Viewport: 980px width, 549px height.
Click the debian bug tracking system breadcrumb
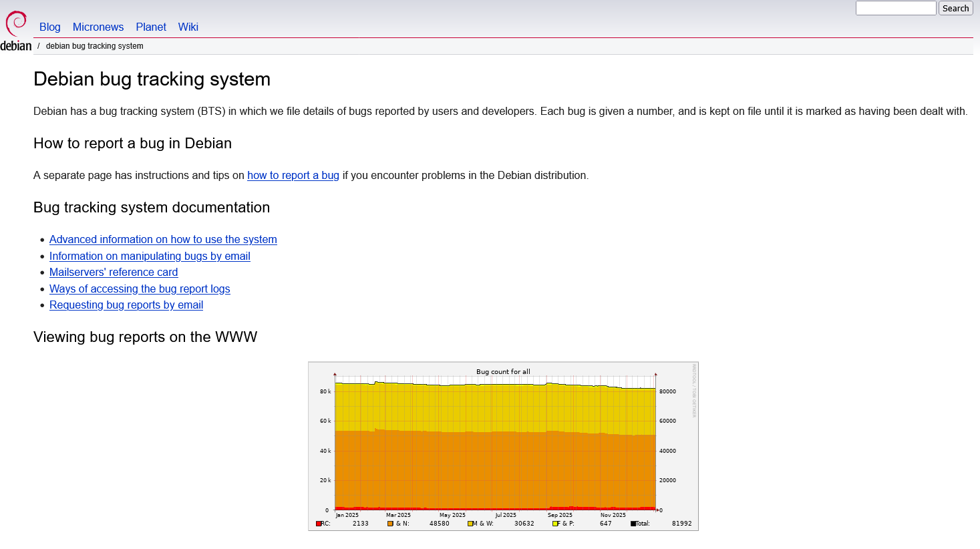pyautogui.click(x=94, y=45)
